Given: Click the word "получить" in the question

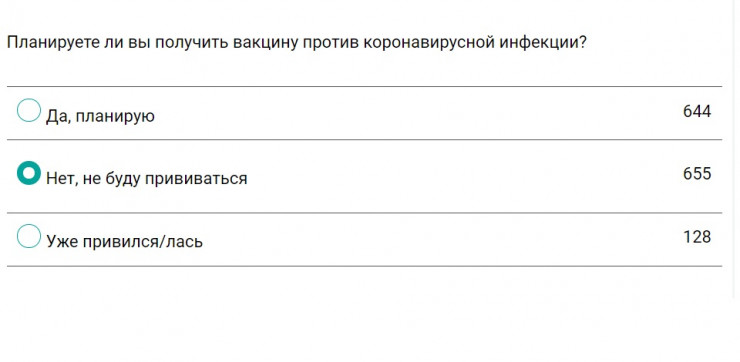Looking at the screenshot, I should pyautogui.click(x=191, y=43).
